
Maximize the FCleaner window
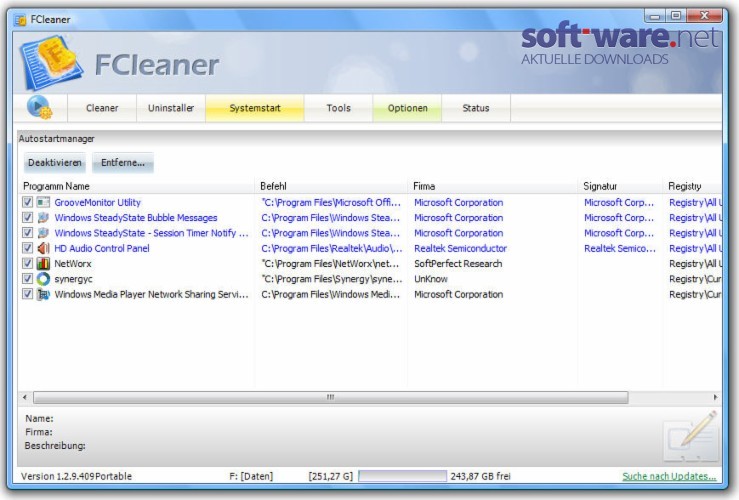click(x=676, y=16)
